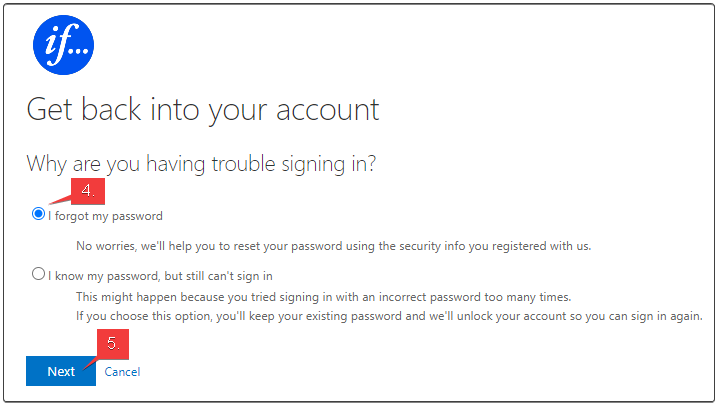The width and height of the screenshot is (718, 407).
Task: Select the 'I forgot my password' radio button
Action: tap(38, 214)
